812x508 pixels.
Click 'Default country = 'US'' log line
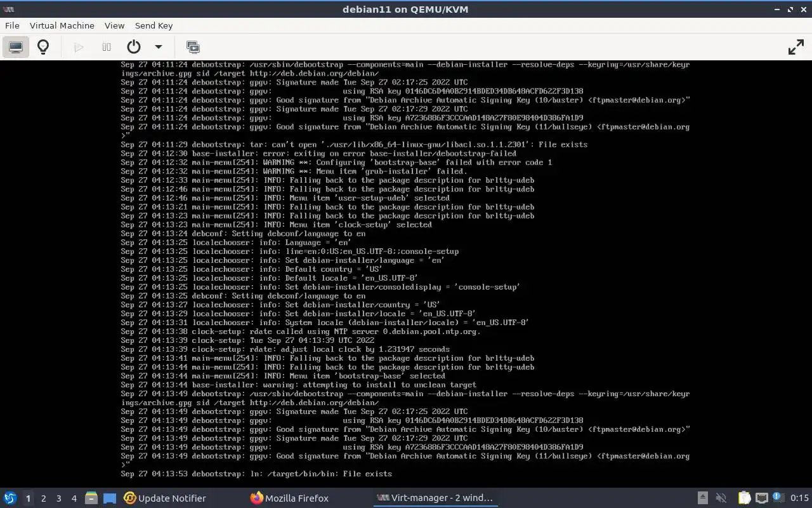(251, 269)
